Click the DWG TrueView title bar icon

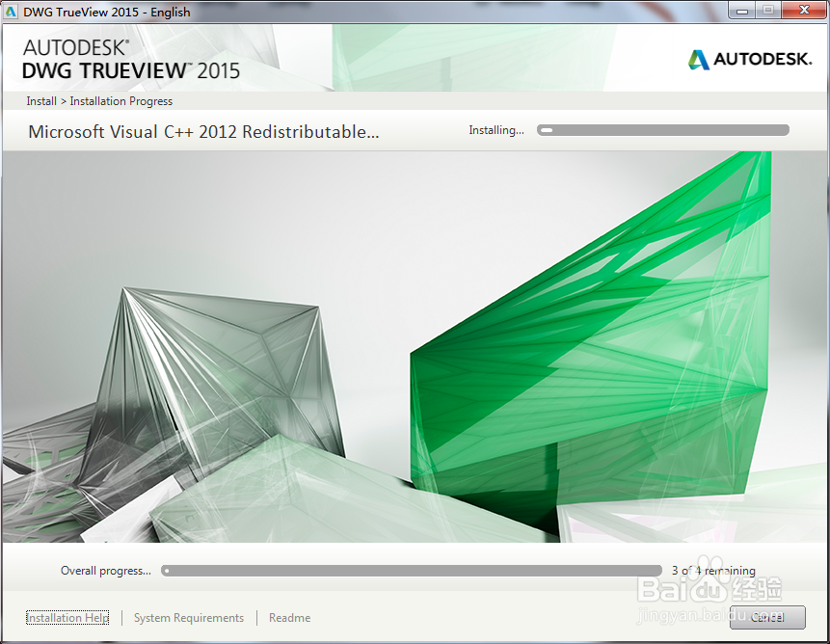point(11,12)
